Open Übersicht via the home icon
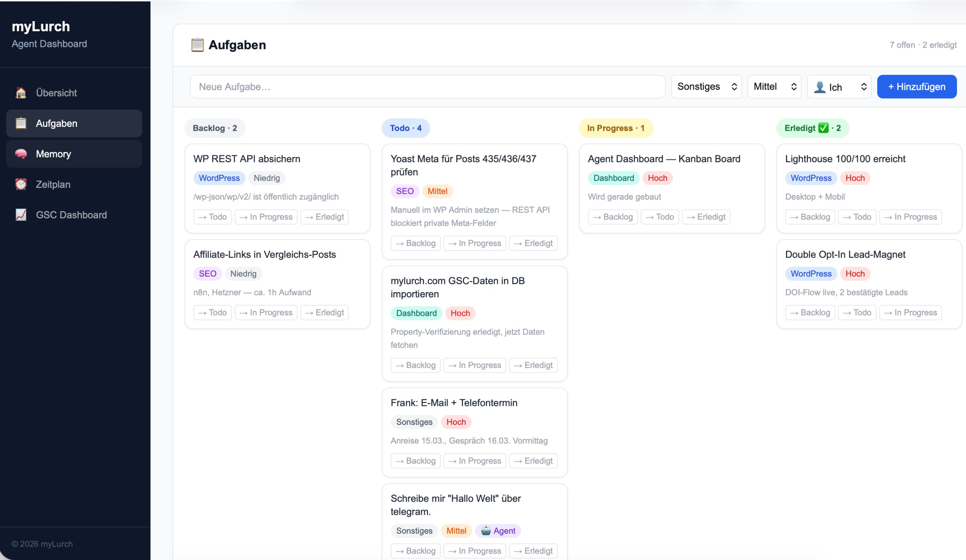966x560 pixels. 21,93
